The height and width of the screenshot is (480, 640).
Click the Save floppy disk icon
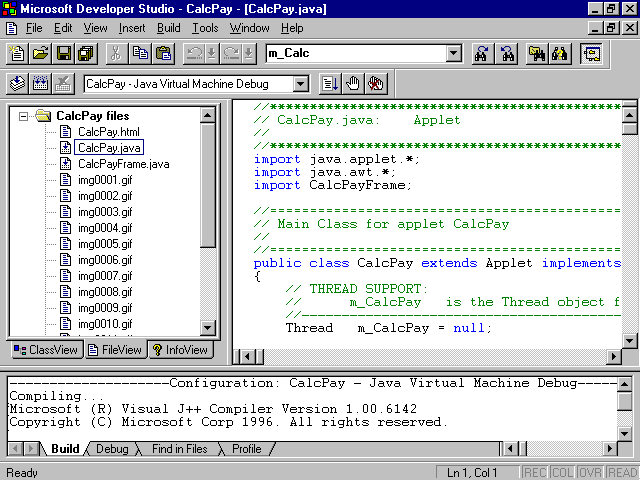[x=64, y=53]
